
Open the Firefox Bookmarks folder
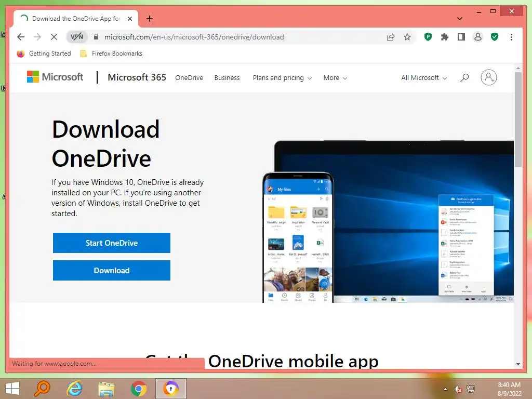click(111, 54)
